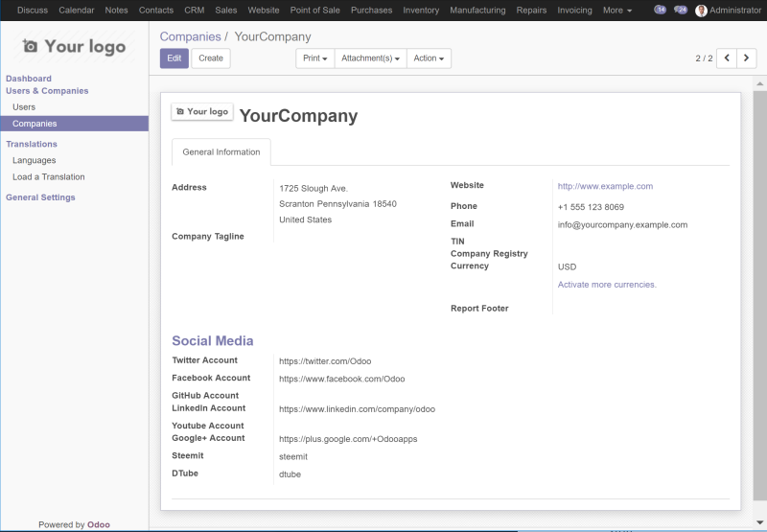767x532 pixels.
Task: Click the United States country text
Action: pos(305,220)
